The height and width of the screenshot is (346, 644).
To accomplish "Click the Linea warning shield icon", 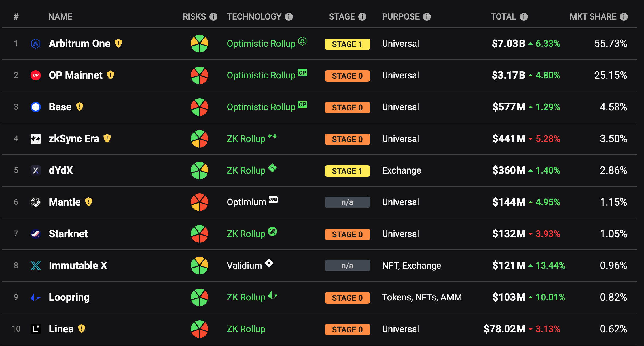I will click(x=82, y=329).
